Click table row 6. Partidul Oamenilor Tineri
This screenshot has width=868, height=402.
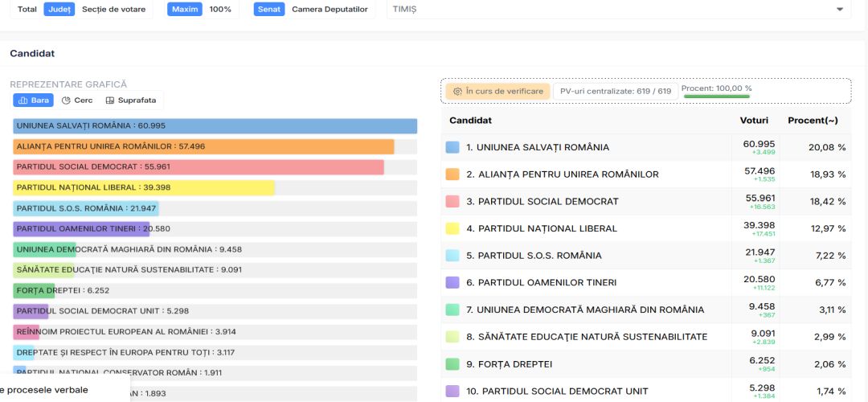click(646, 282)
